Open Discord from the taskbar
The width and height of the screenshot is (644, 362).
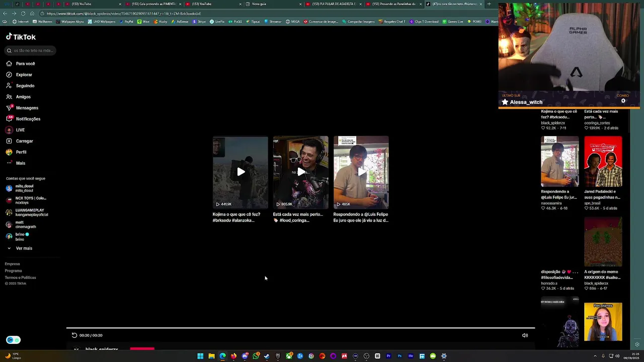click(x=245, y=356)
